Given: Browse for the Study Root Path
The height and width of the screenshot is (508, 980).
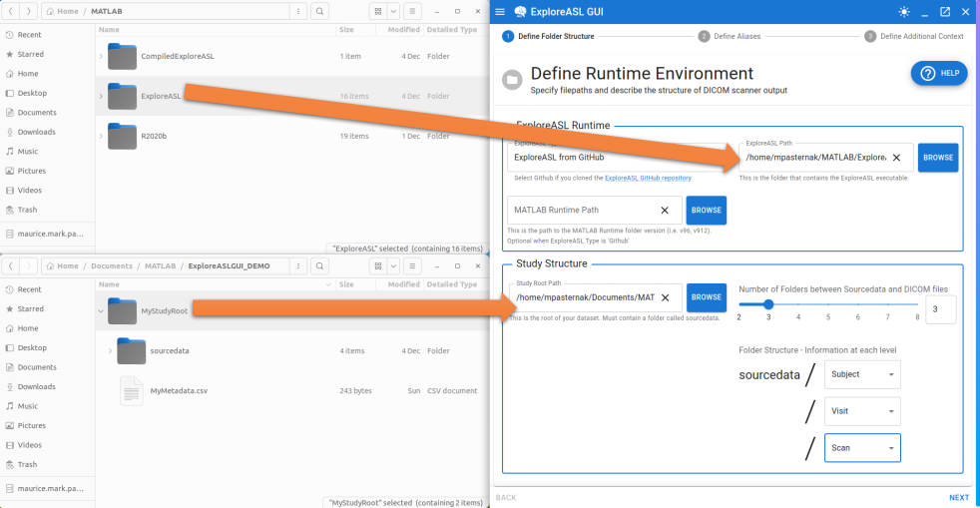Looking at the screenshot, I should 707,297.
